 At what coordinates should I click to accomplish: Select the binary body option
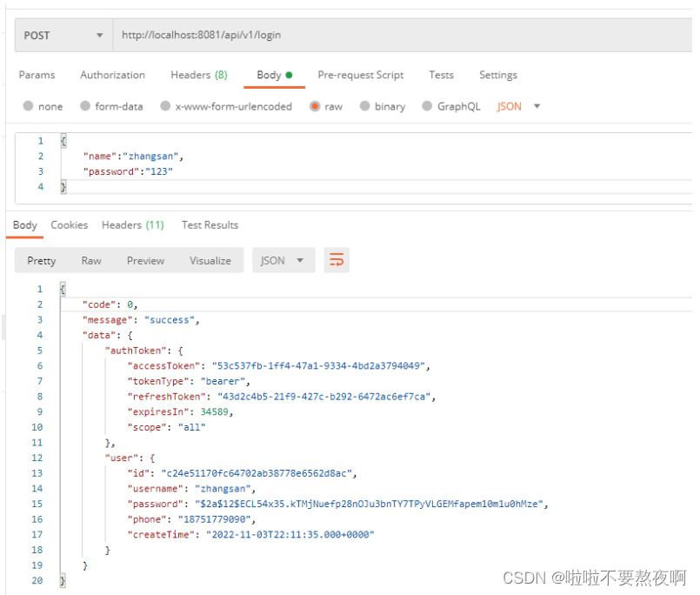point(383,105)
